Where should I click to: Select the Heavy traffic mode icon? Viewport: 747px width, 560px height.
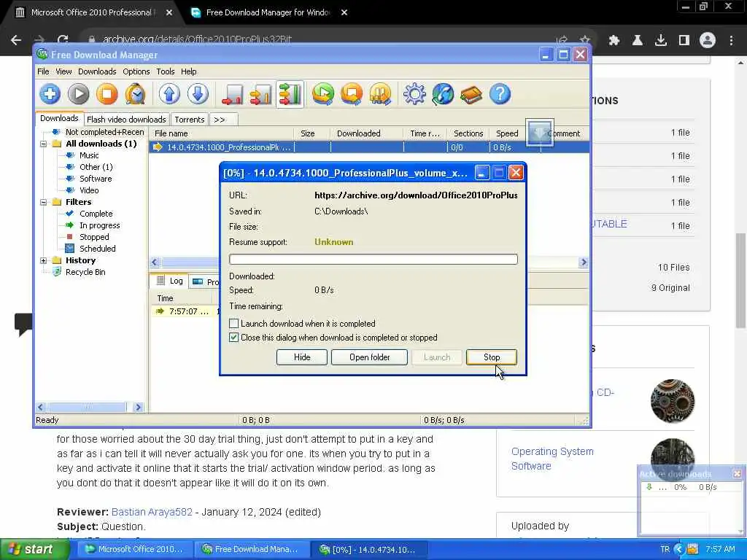point(290,94)
